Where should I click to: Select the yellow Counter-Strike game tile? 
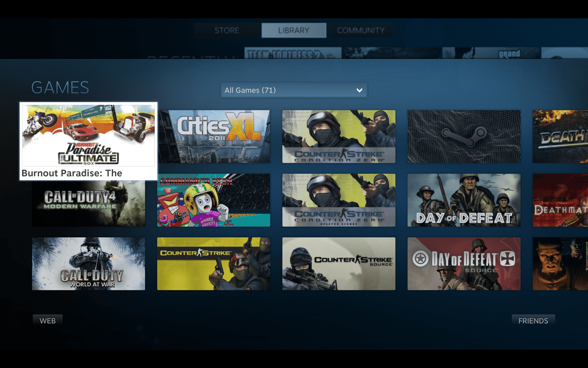[x=214, y=264]
